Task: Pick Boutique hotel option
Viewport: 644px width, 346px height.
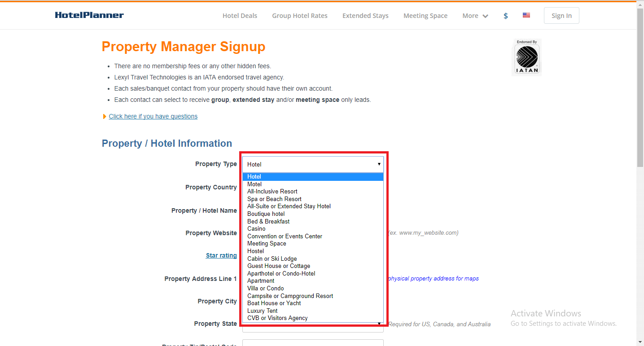Action: [x=266, y=214]
